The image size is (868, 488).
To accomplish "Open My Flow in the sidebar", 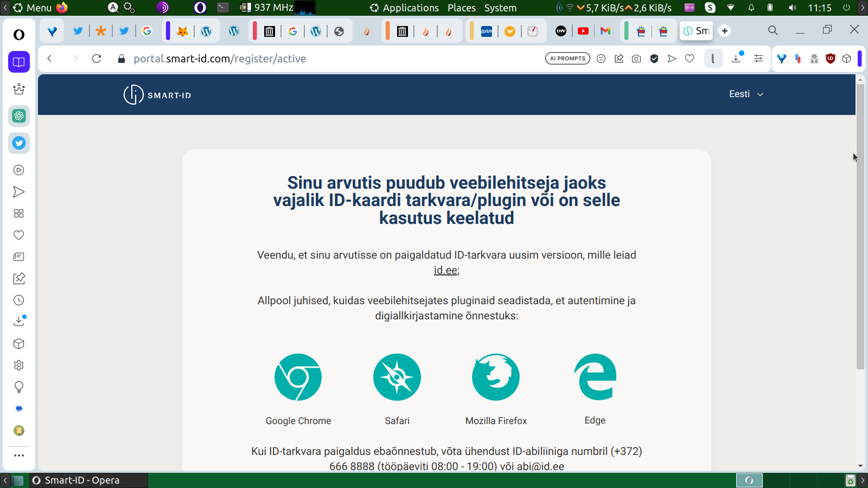I will [x=19, y=192].
